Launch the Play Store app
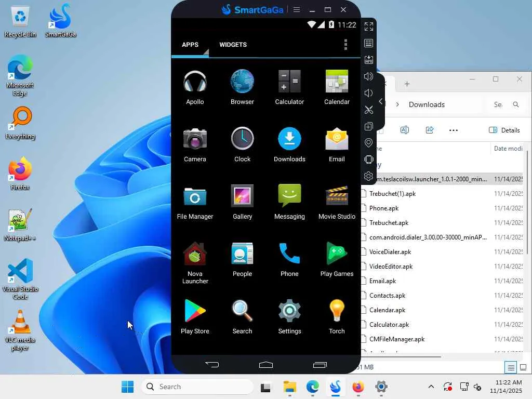Image resolution: width=532 pixels, height=399 pixels. tap(195, 316)
